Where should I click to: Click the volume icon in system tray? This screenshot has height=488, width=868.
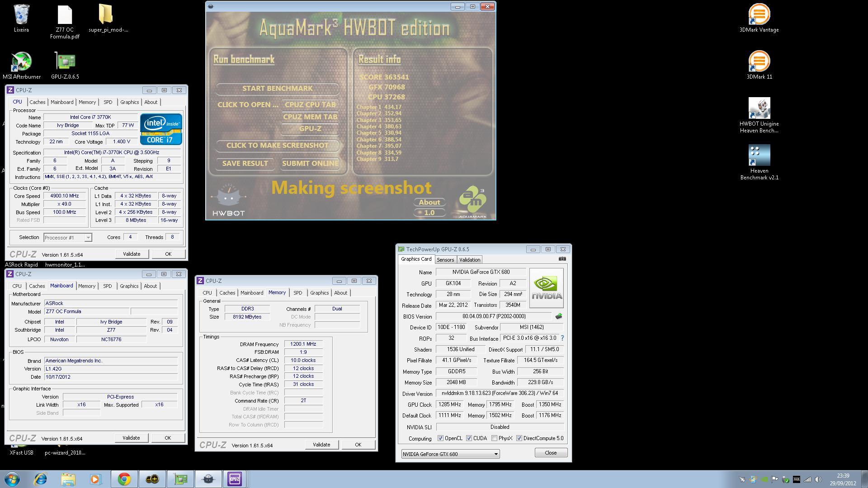pos(818,479)
